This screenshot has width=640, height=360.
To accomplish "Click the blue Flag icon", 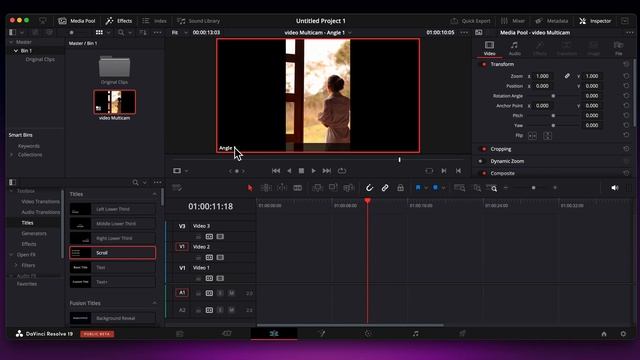I will click(418, 188).
